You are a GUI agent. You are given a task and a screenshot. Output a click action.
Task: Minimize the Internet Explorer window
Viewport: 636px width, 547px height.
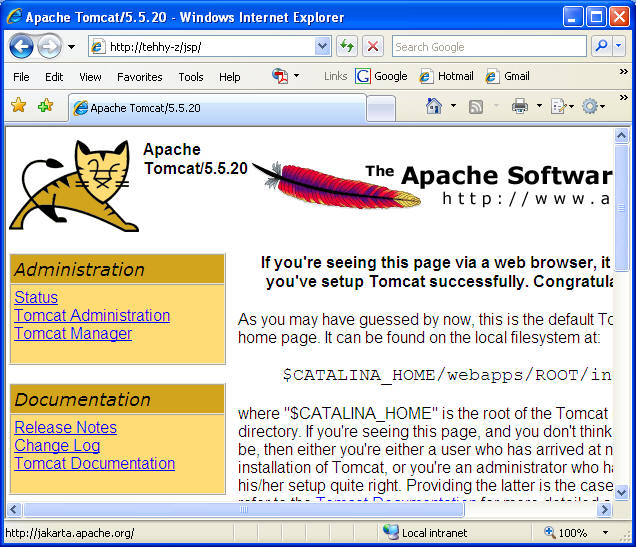pos(573,17)
